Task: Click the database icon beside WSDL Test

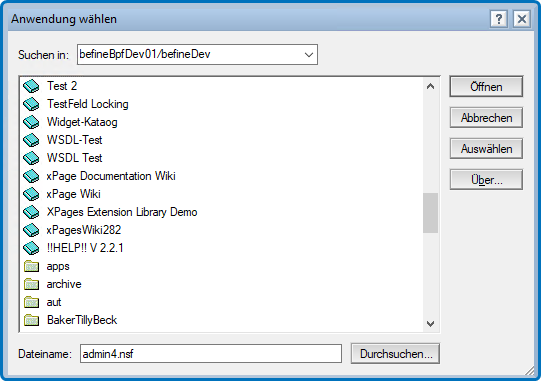Action: point(31,158)
